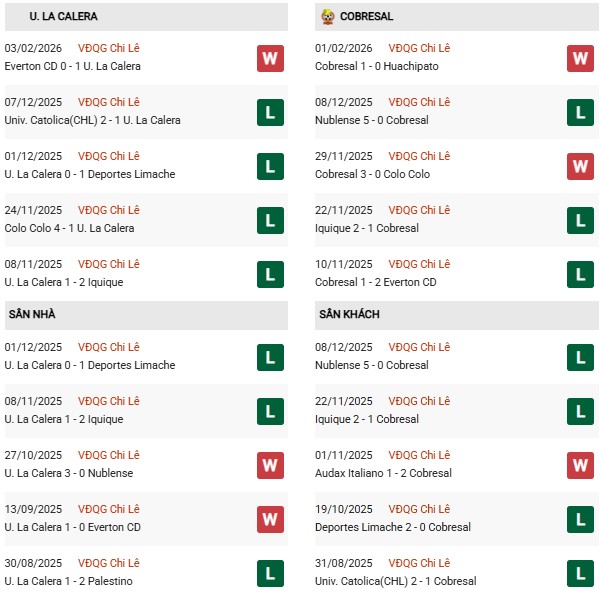Click W badge for Cobresal 1-0 Huachipato
This screenshot has width=600, height=594.
click(580, 58)
